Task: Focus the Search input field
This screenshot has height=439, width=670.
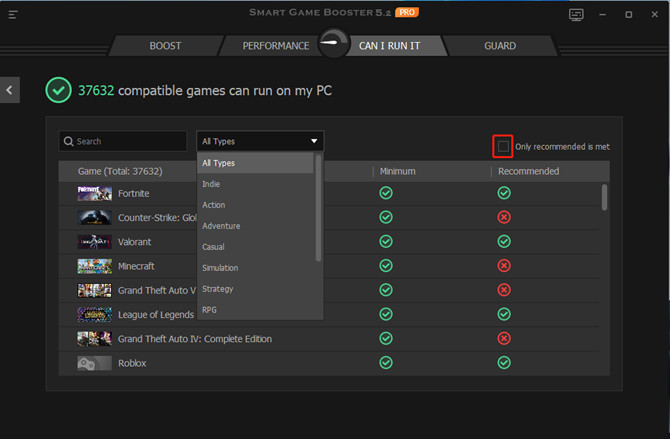Action: point(123,141)
